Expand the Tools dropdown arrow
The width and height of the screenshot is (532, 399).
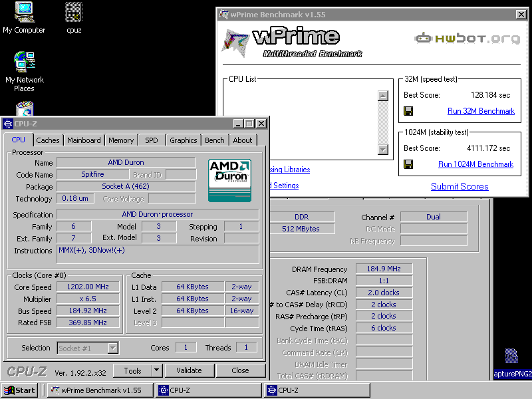157,370
